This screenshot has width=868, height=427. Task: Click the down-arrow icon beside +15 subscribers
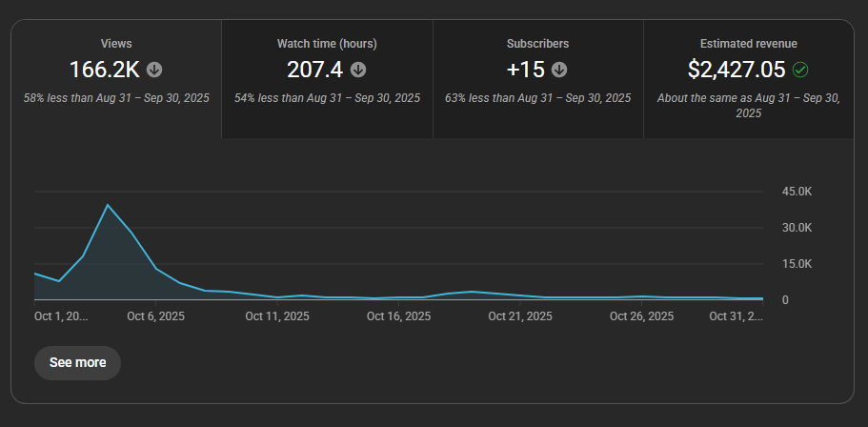pos(559,70)
